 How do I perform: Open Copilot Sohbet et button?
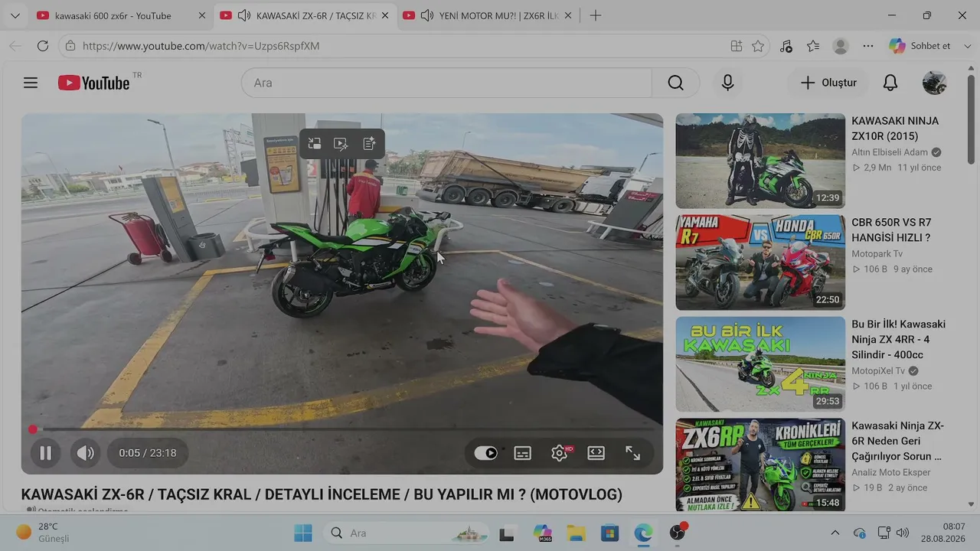point(920,46)
